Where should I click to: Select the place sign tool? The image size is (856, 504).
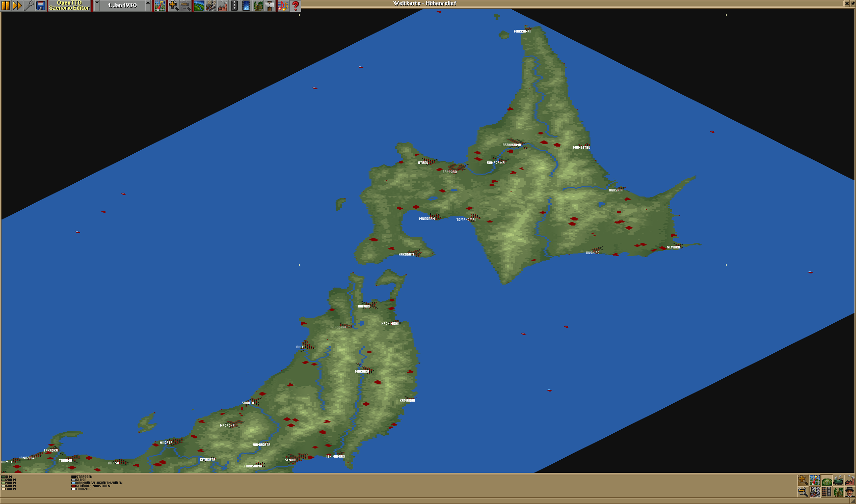coord(270,6)
